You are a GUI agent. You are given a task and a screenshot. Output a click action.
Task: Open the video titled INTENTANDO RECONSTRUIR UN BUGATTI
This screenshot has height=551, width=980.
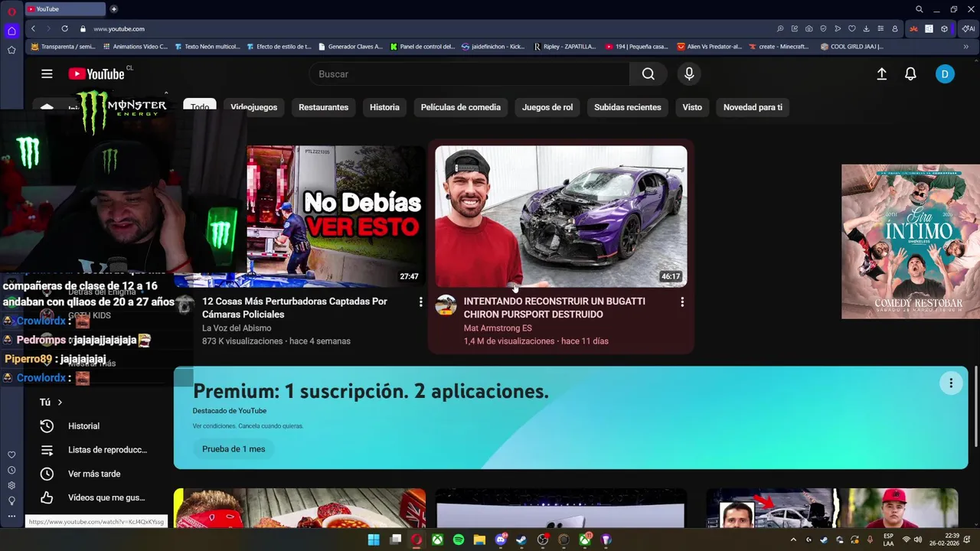point(554,308)
